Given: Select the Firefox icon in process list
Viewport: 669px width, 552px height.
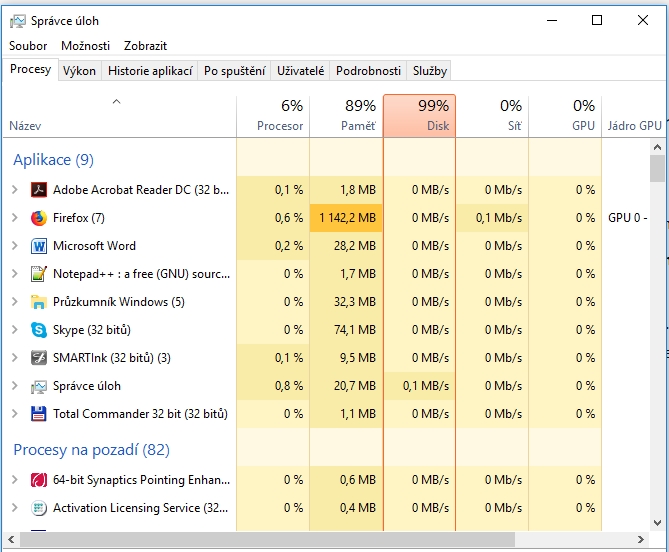Looking at the screenshot, I should pos(39,218).
